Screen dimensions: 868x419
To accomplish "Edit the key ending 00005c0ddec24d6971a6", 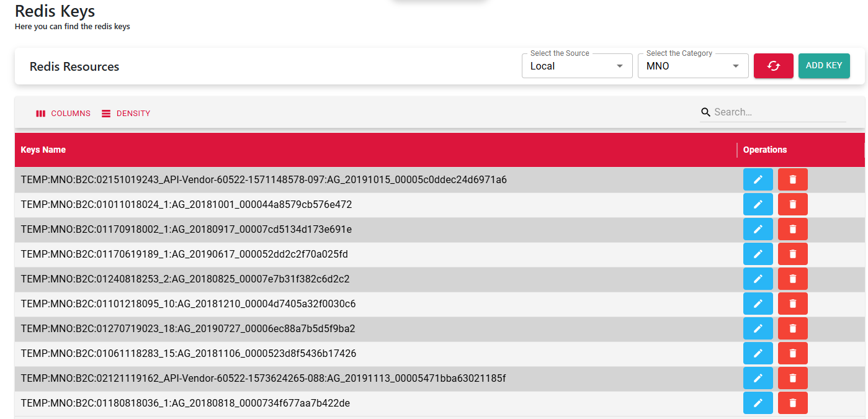I will pos(758,180).
